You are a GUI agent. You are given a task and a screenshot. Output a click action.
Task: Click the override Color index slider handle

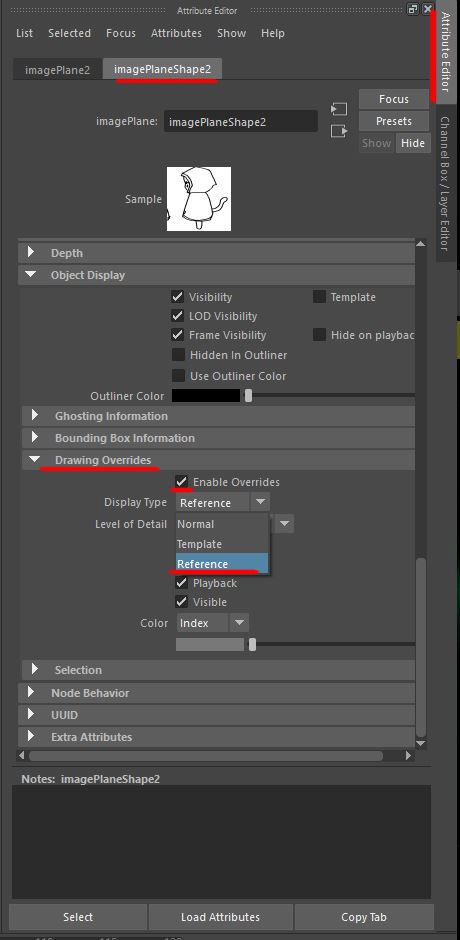tap(252, 644)
